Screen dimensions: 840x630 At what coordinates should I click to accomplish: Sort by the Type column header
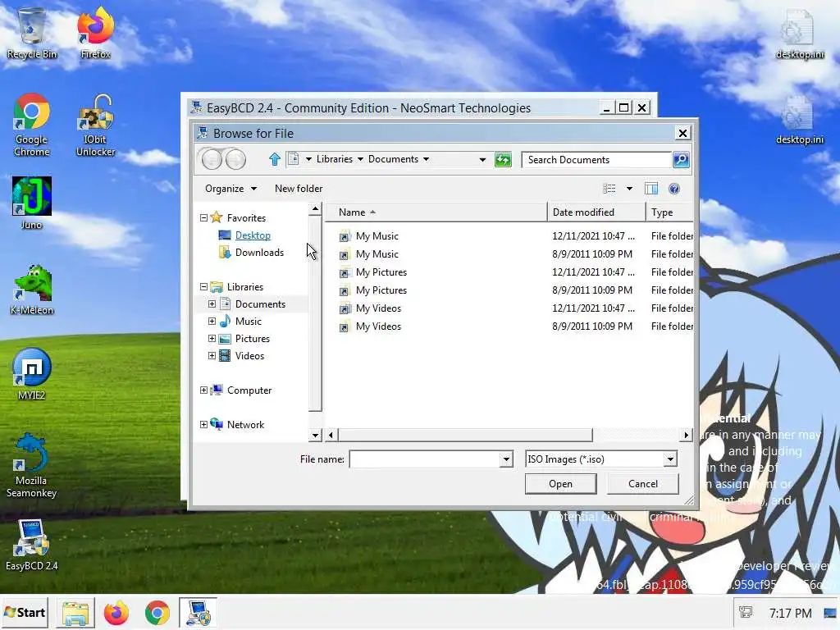click(x=669, y=212)
